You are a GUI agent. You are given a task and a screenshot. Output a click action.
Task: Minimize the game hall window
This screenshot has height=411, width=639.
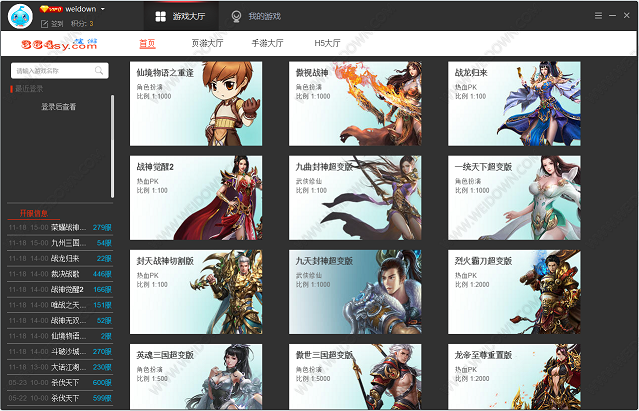(612, 15)
